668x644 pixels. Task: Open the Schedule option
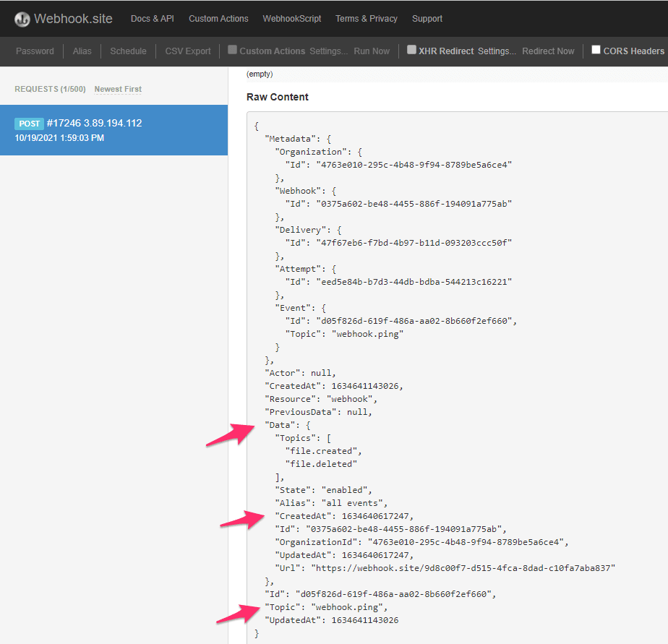(128, 51)
